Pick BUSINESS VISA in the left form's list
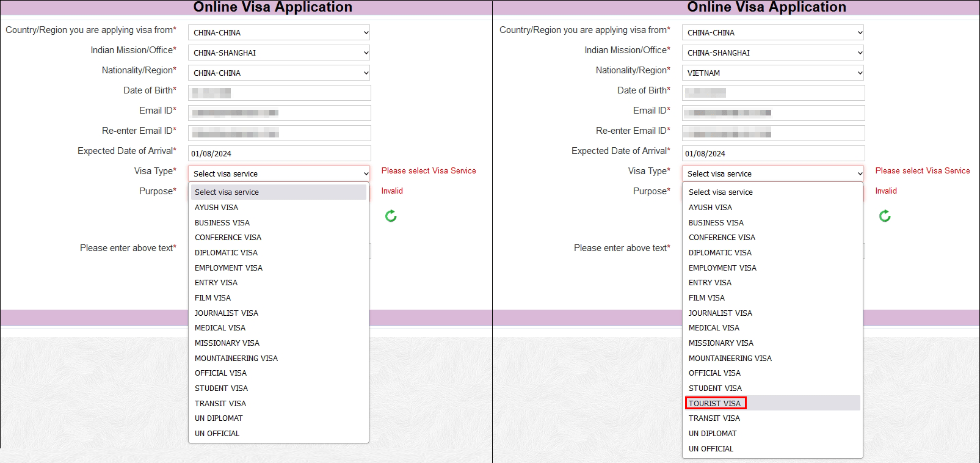 pos(222,223)
